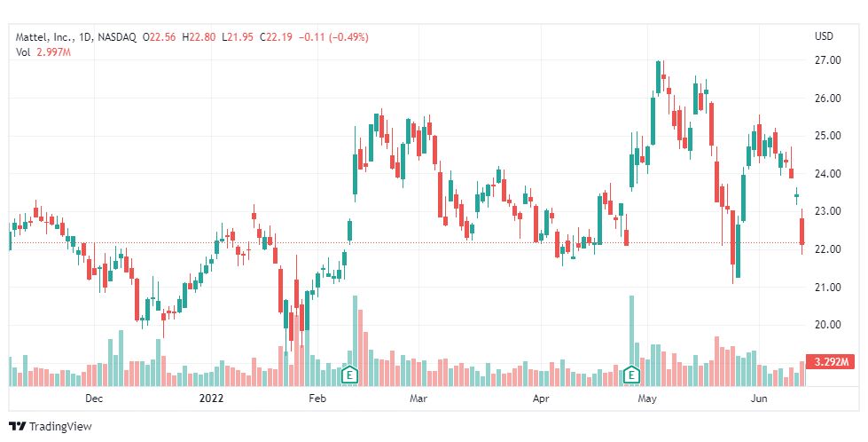Click the 25.00 price axis label

click(827, 136)
